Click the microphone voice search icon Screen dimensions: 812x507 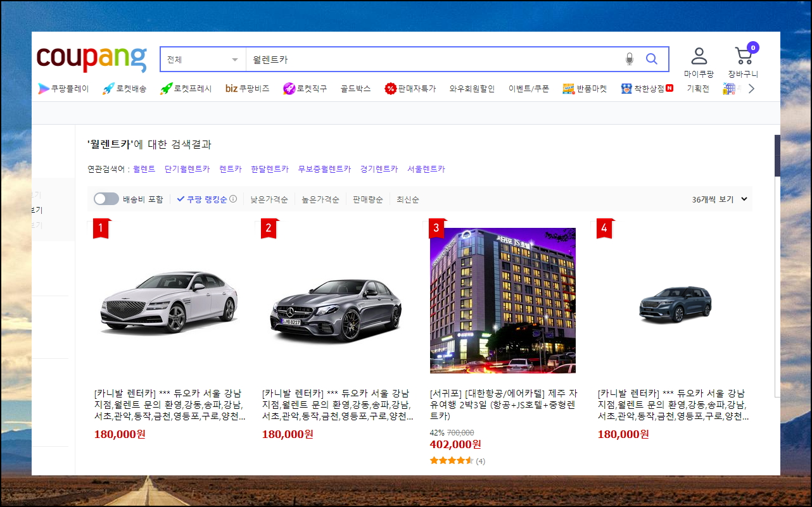[629, 59]
